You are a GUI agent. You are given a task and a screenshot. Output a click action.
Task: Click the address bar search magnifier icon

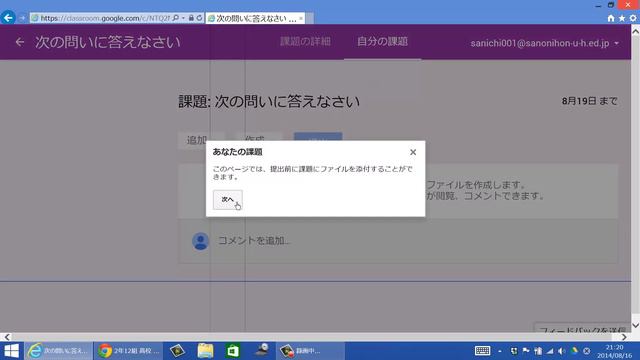tap(176, 18)
